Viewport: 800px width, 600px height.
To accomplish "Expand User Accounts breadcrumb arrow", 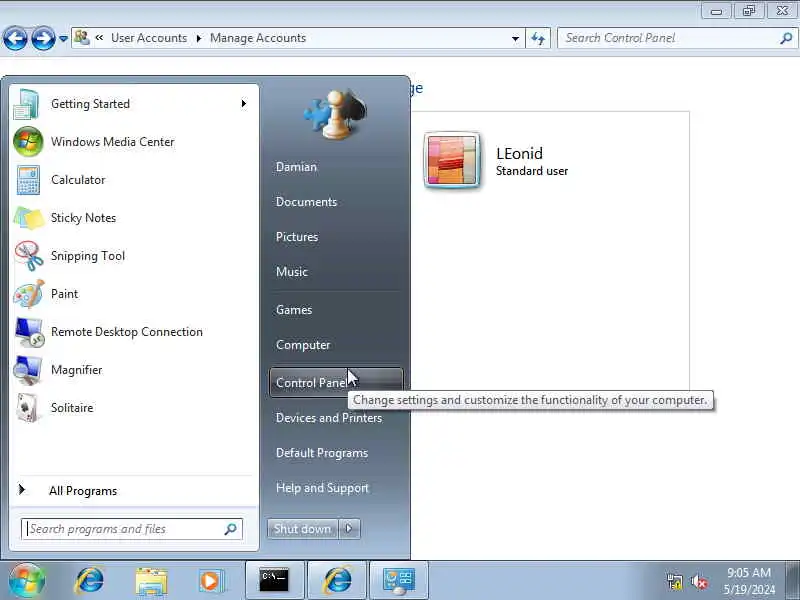I will (x=199, y=38).
